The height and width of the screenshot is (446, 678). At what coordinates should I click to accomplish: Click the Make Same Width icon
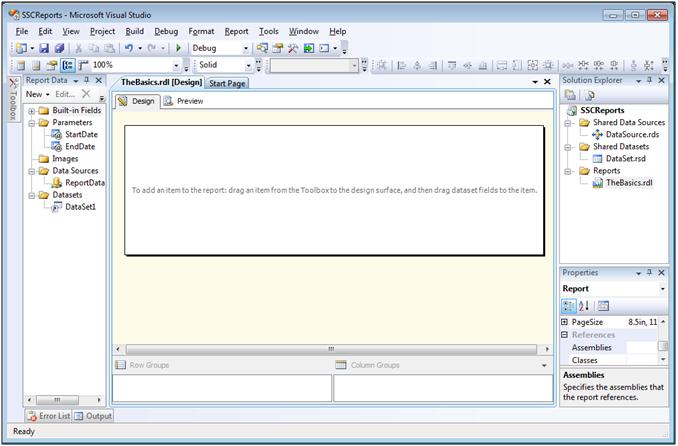pos(502,65)
